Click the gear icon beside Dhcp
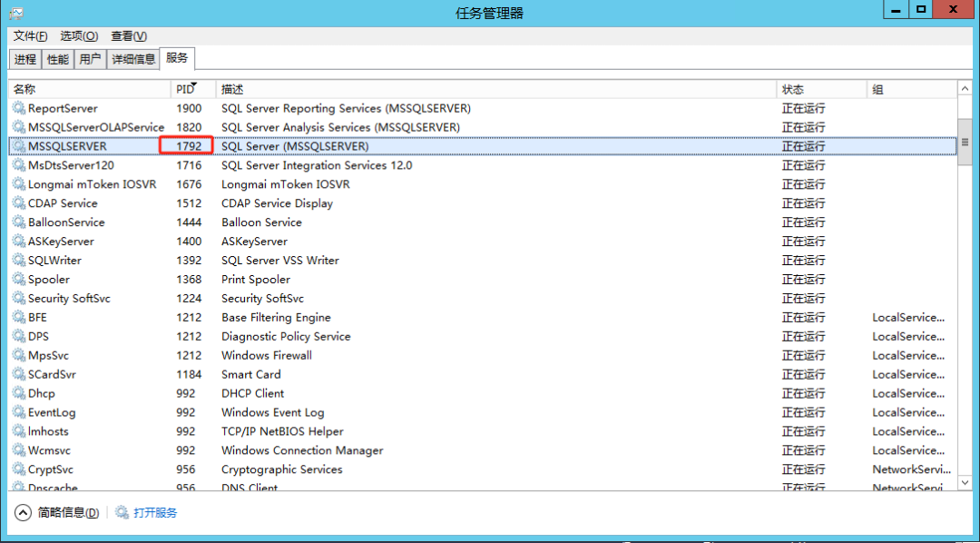 click(19, 393)
